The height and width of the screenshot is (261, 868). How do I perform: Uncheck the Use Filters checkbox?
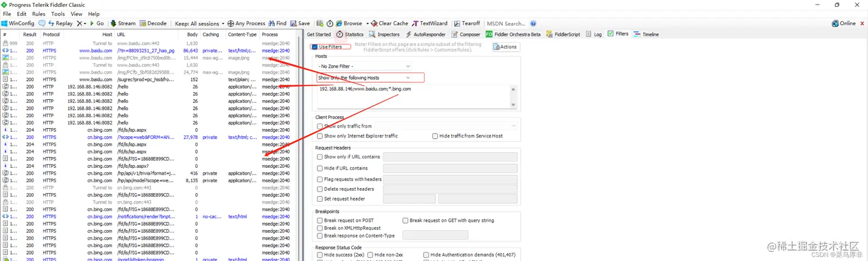315,47
